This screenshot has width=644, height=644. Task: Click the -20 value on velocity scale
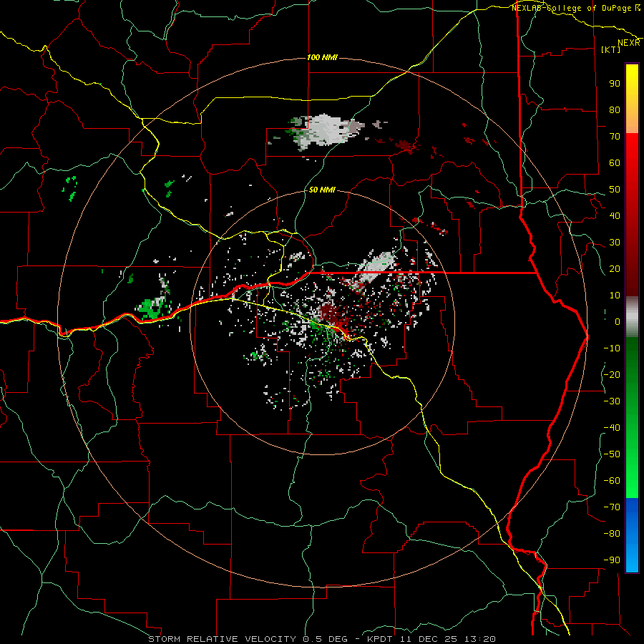pyautogui.click(x=612, y=375)
